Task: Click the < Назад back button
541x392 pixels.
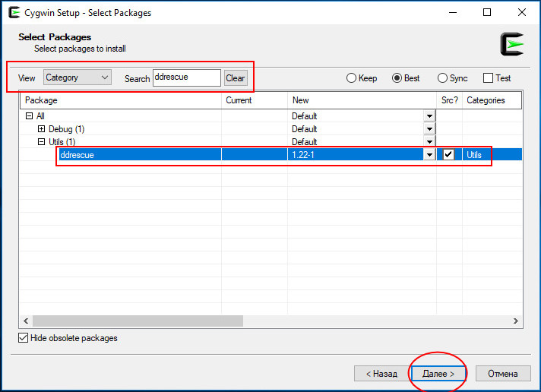Action: coord(381,374)
